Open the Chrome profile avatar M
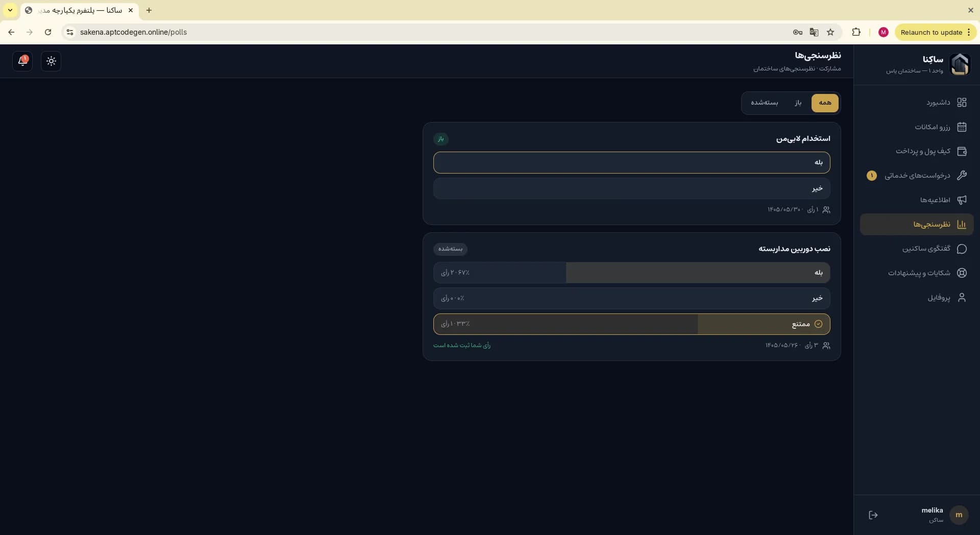Viewport: 980px width, 535px height. [884, 32]
